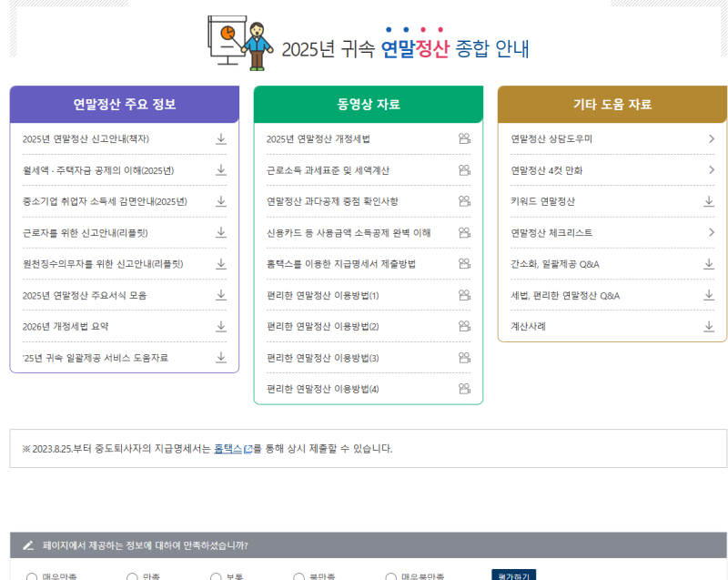Select the 불만족 radio button
The height and width of the screenshot is (580, 728).
[x=298, y=577]
